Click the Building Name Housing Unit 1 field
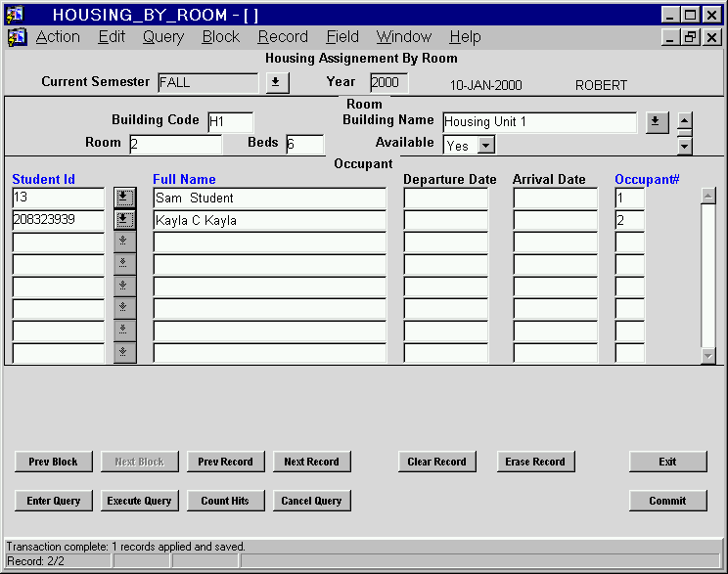The width and height of the screenshot is (728, 574). 540,122
